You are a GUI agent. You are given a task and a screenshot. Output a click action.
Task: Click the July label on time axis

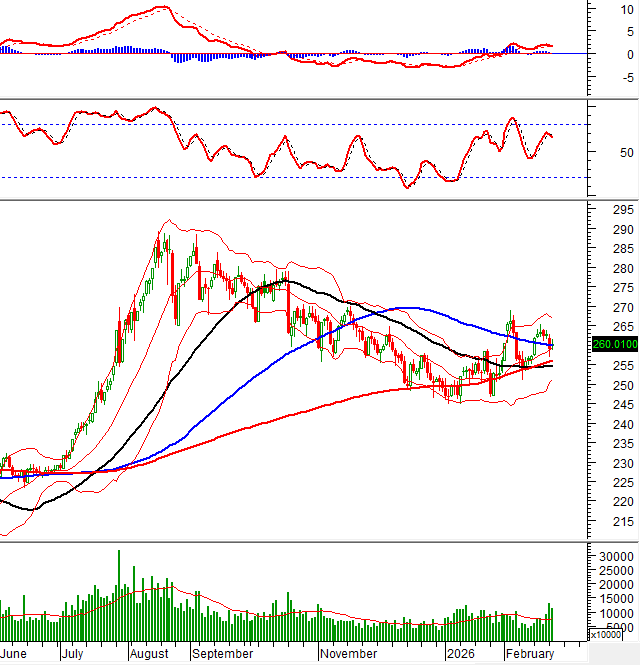click(x=72, y=654)
